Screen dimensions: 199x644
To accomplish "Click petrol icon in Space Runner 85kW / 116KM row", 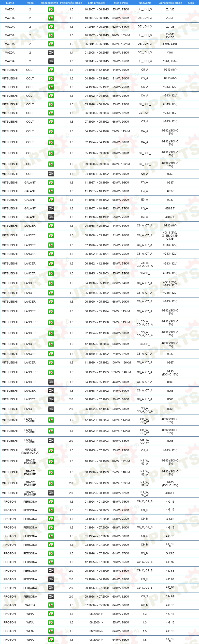I will point(51,472).
